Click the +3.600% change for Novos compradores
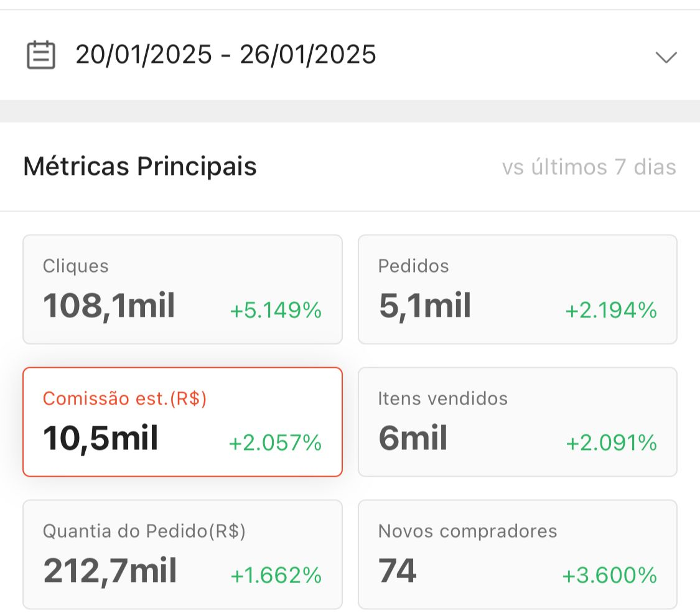This screenshot has height=613, width=700. [x=609, y=575]
